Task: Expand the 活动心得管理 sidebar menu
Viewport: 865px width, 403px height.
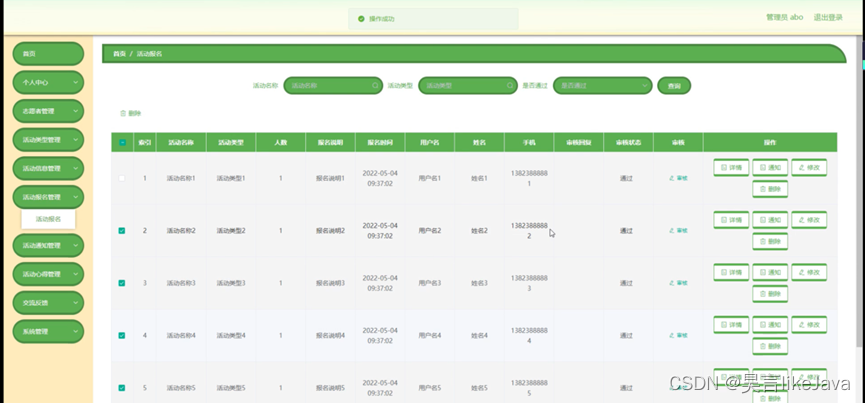Action: coord(48,274)
